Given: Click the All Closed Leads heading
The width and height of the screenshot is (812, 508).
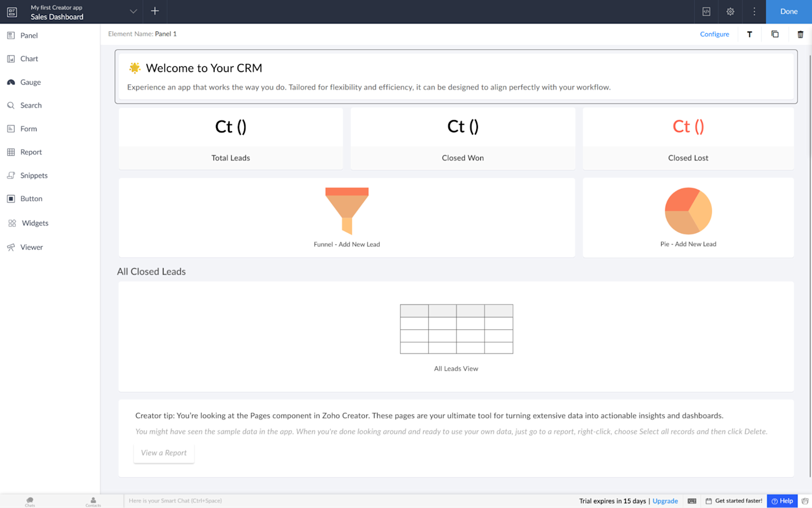Looking at the screenshot, I should (151, 272).
